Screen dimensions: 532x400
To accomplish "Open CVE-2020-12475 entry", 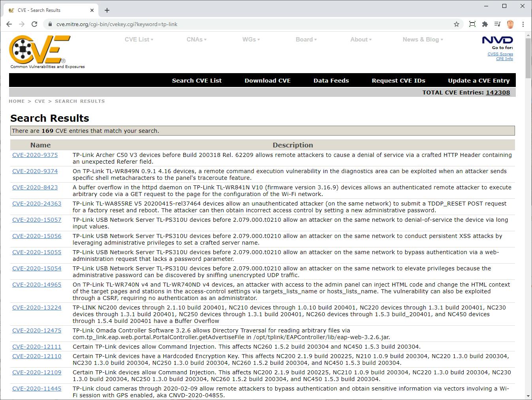I will [37, 330].
